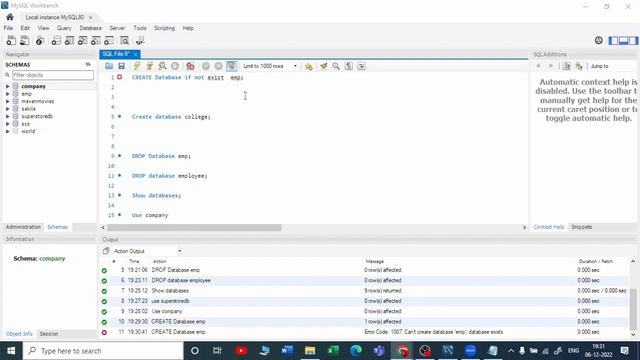Open Excel from the taskbar
This screenshot has width=640, height=360.
point(333,351)
